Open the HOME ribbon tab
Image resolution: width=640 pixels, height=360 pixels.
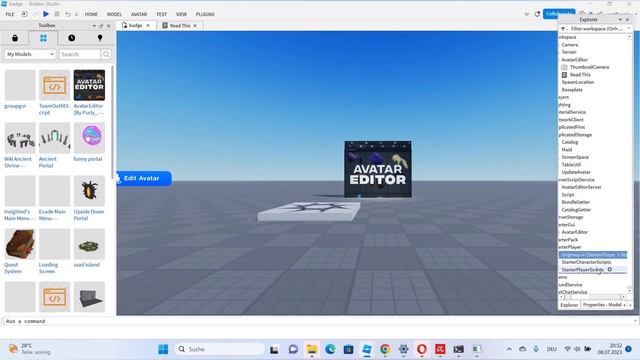pos(91,14)
